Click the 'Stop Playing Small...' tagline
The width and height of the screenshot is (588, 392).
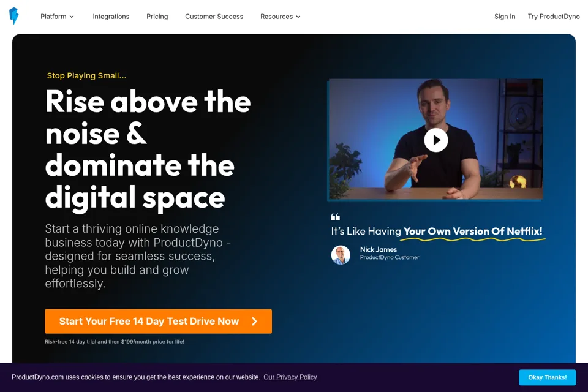[x=86, y=75]
